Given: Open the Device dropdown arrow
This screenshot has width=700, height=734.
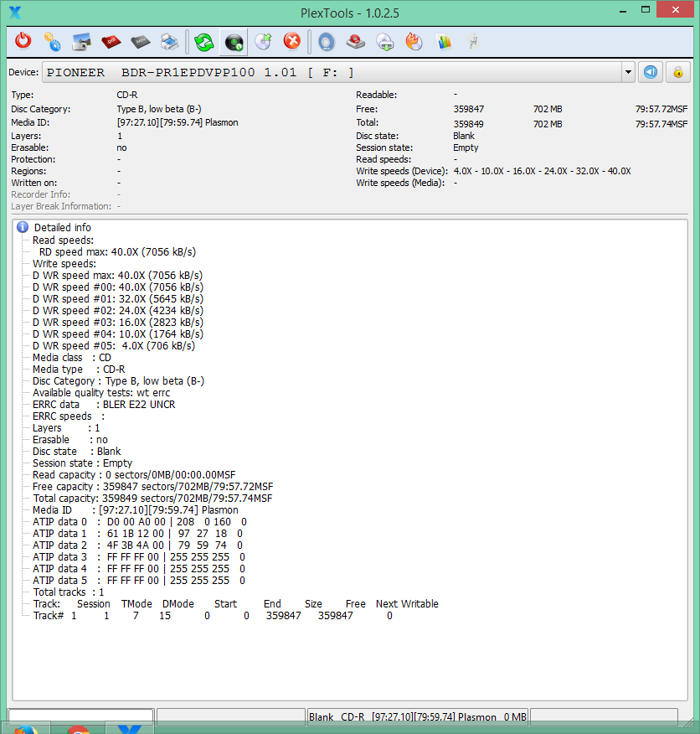Looking at the screenshot, I should pyautogui.click(x=628, y=72).
